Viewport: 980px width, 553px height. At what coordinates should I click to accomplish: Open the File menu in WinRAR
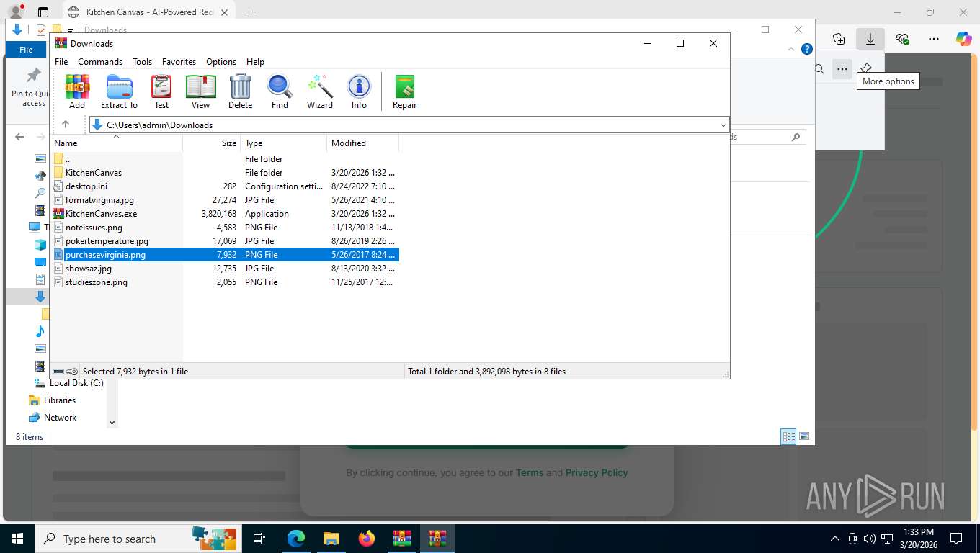[x=61, y=62]
